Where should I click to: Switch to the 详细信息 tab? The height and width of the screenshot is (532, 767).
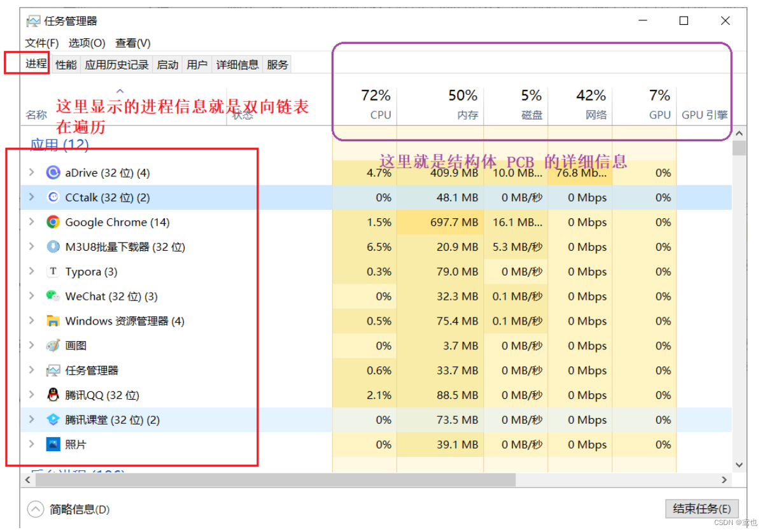coord(237,64)
